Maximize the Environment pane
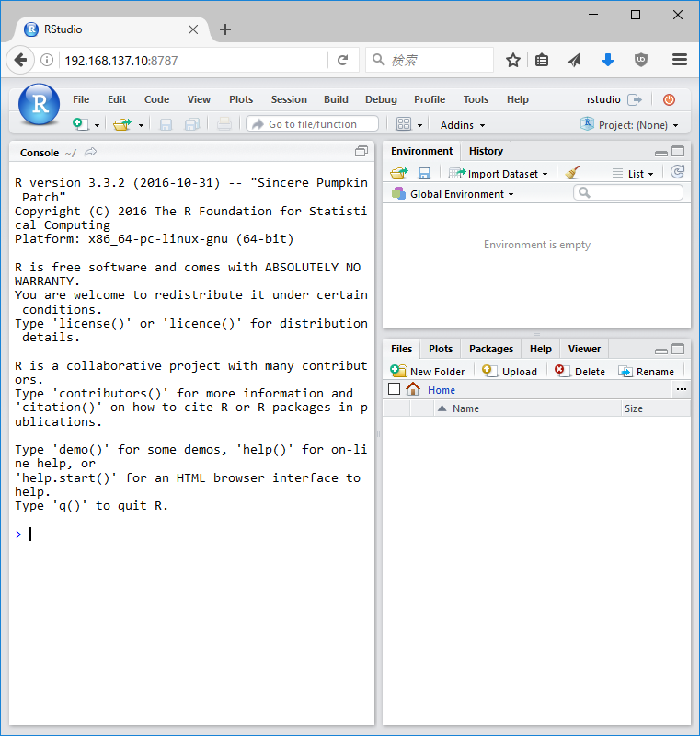700x736 pixels. coord(678,151)
